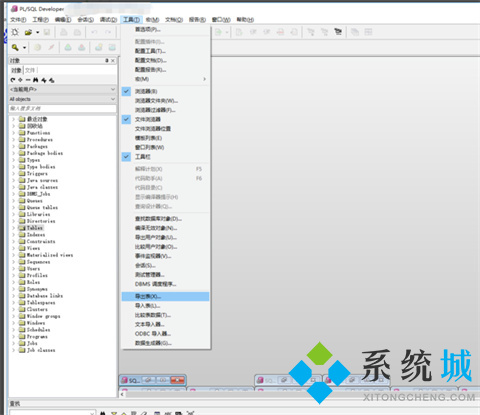Expand the Procedures tree node
The width and height of the screenshot is (480, 415).
click(x=13, y=140)
